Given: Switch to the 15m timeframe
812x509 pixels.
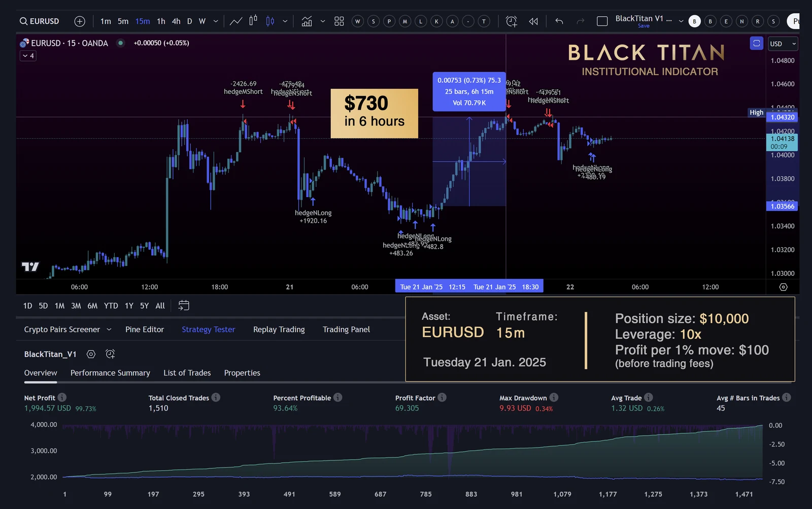Looking at the screenshot, I should (x=143, y=21).
